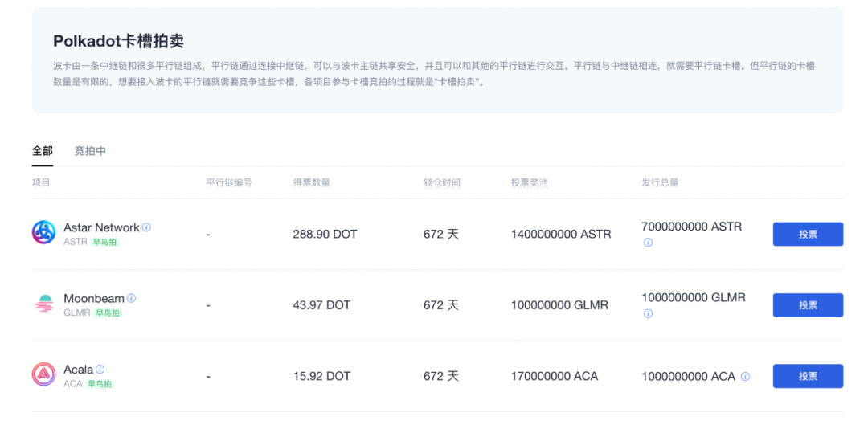868x429 pixels.
Task: Click the 100000000 GLMR reward pool
Action: tap(559, 305)
